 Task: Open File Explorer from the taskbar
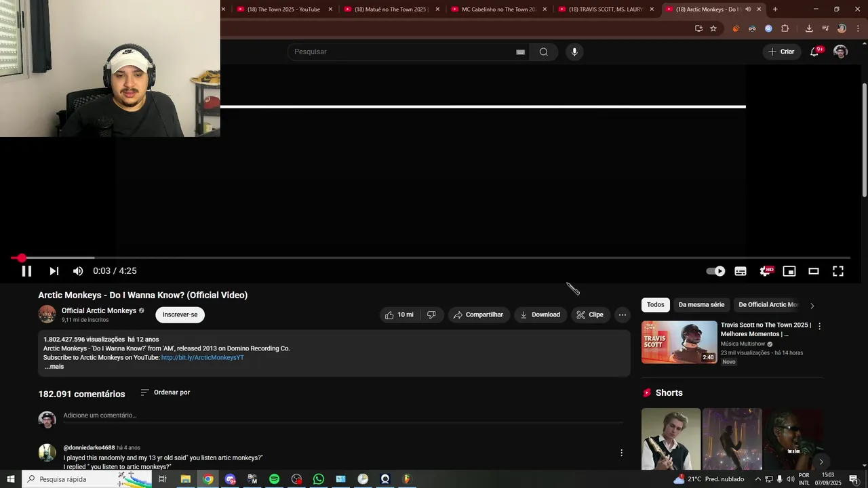coord(185,479)
